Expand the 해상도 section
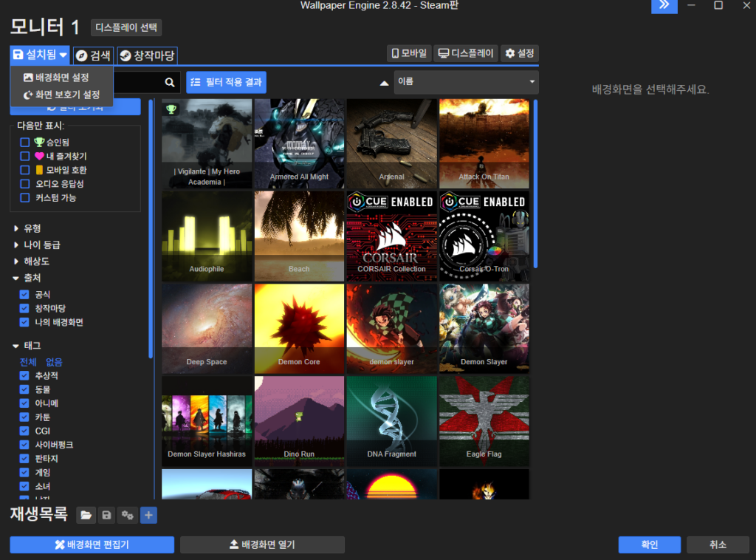756x560 pixels. [x=31, y=262]
